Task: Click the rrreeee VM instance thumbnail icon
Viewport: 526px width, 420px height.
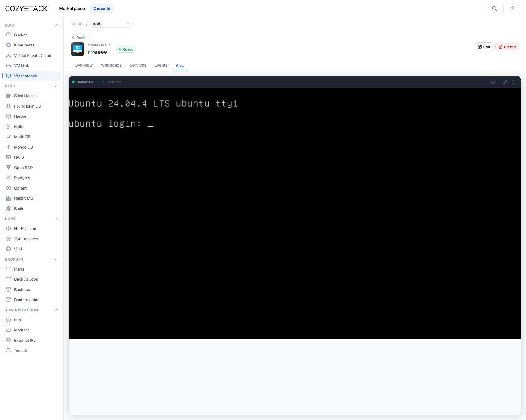Action: click(x=78, y=49)
